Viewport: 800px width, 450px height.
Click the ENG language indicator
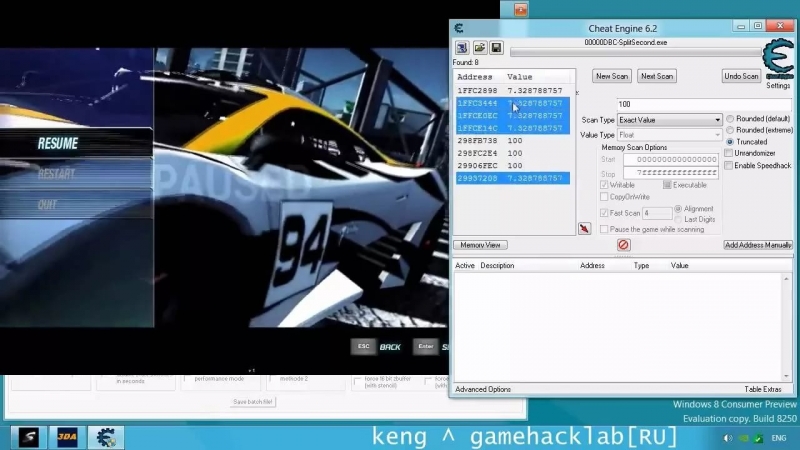pos(779,438)
